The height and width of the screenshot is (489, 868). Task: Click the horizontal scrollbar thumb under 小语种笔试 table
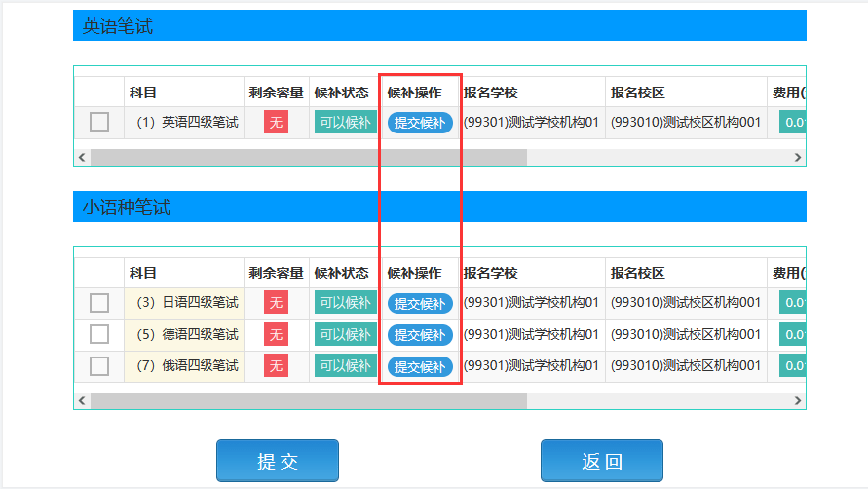309,400
